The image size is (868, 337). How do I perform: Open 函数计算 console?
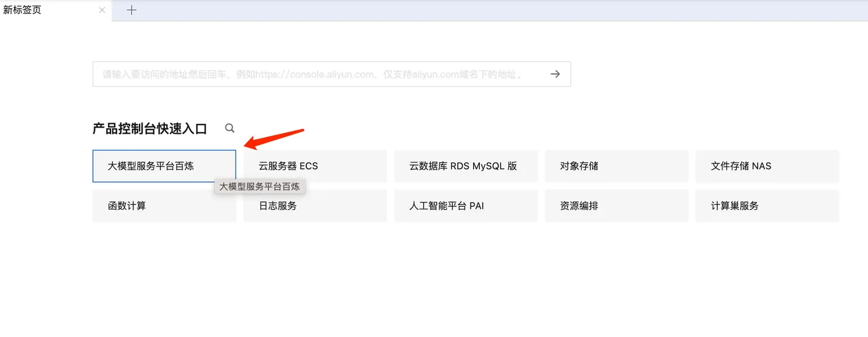(164, 206)
